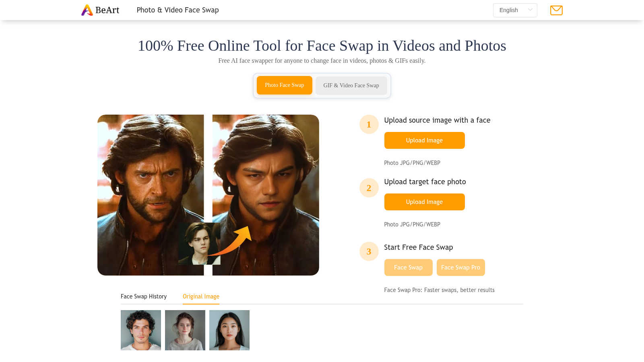Open Photo & Video Face Swap link
Screen dimensions: 644x362
tap(178, 10)
